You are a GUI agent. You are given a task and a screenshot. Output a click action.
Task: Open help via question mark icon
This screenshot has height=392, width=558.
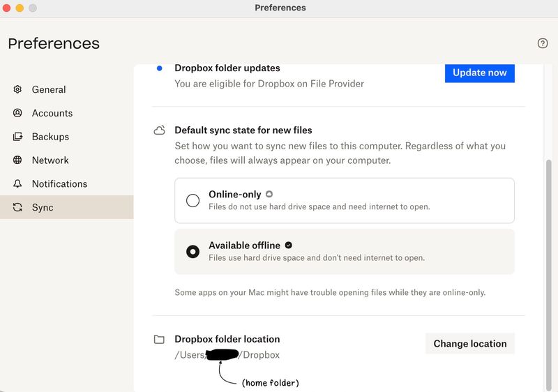point(543,43)
